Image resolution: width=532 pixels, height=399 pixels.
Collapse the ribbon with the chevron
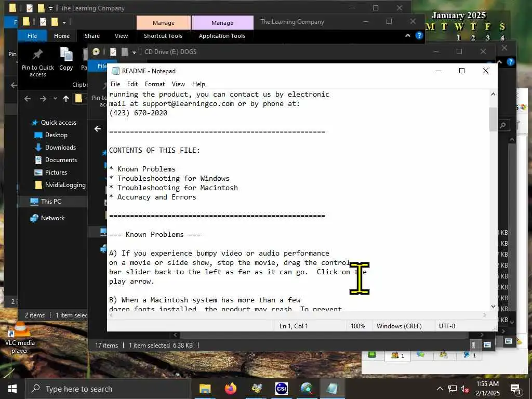[408, 36]
